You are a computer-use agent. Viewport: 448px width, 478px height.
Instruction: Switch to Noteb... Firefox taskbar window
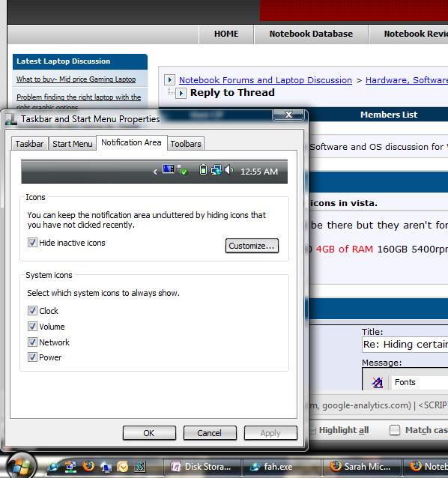(x=426, y=467)
